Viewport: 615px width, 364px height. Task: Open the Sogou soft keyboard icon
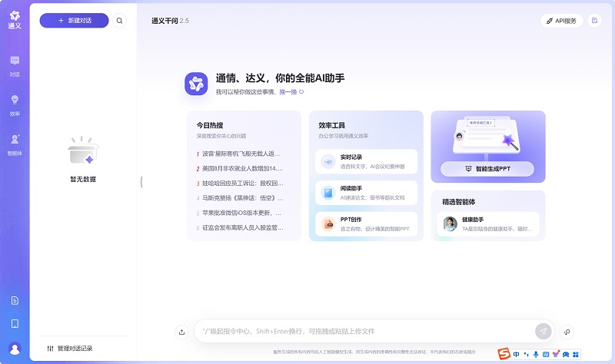click(x=546, y=354)
